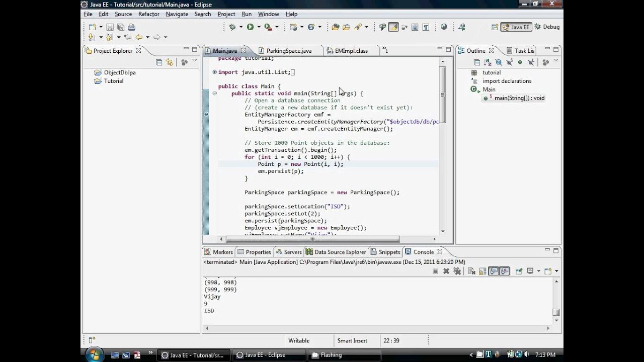Screen dimensions: 644x362
Task: Open Display Selected Console dropdown arrow
Action: [x=538, y=271]
